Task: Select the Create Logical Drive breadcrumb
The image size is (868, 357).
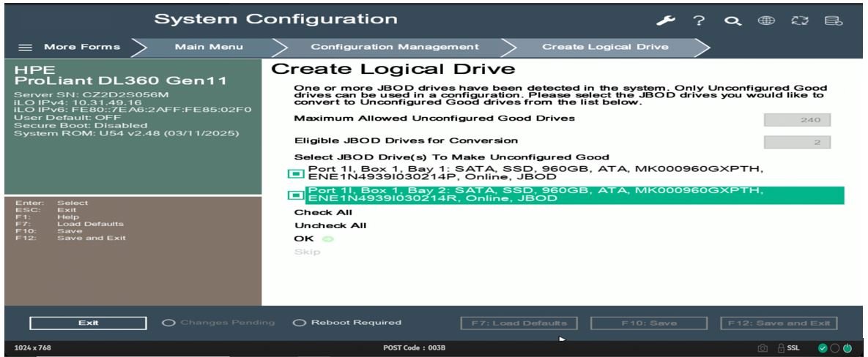Action: [605, 47]
